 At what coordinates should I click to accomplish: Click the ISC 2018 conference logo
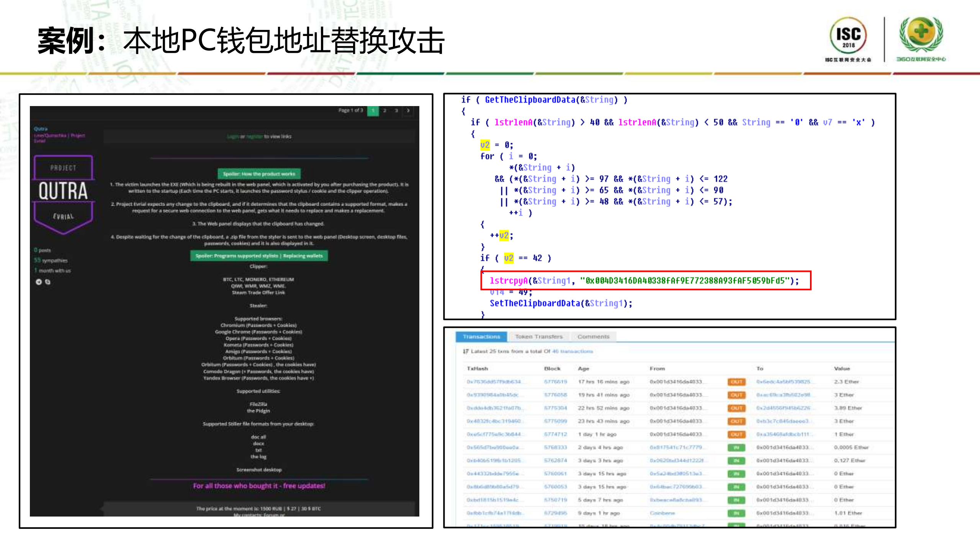pyautogui.click(x=848, y=38)
